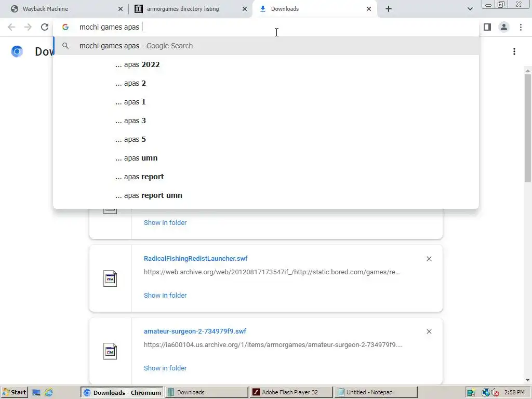Choose the '... apas 5' suggestion
The width and height of the screenshot is (532, 399).
(266, 139)
